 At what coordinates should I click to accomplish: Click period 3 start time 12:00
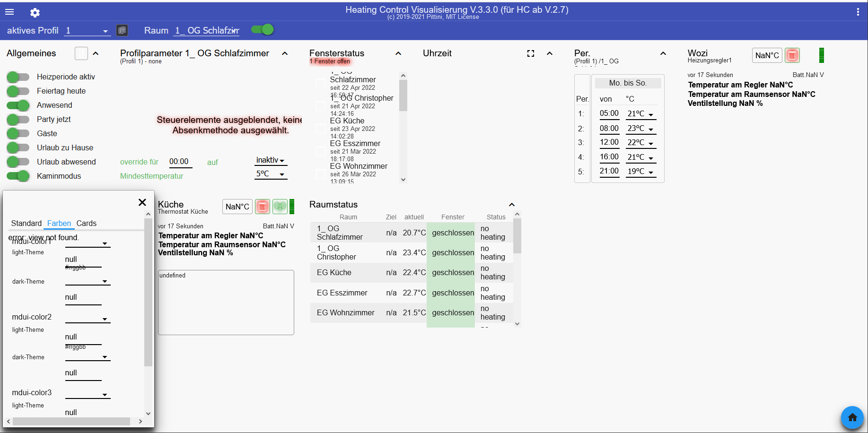tap(609, 142)
